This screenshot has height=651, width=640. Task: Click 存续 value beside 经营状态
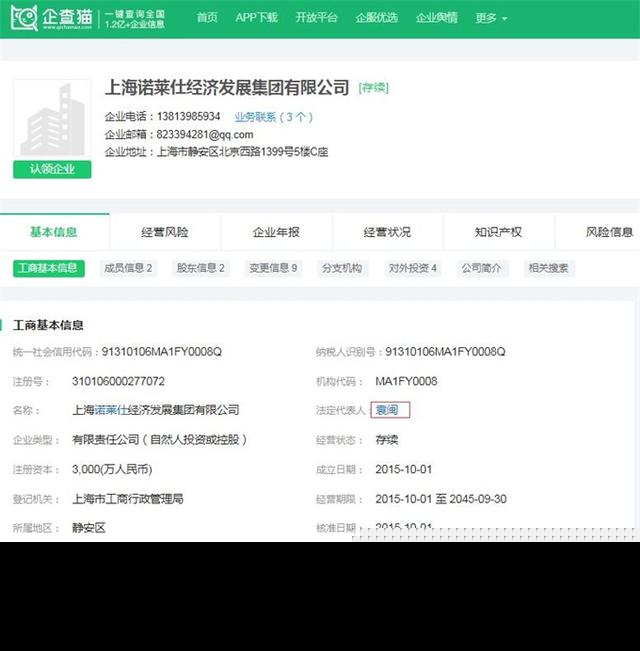tap(387, 440)
